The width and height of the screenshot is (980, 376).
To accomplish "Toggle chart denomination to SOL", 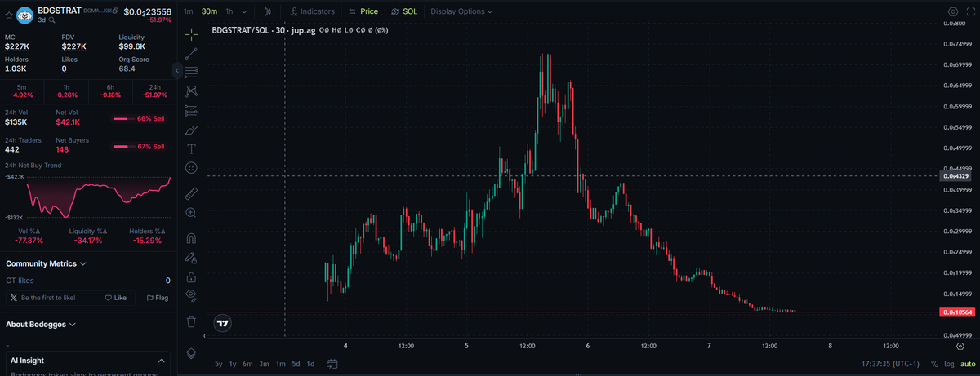I will 404,11.
